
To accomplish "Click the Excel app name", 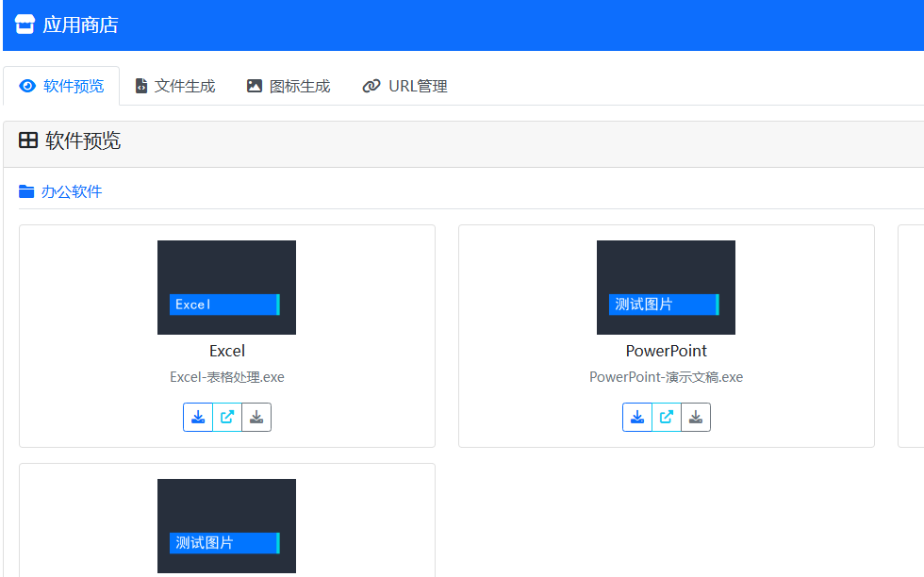I will click(x=227, y=352).
